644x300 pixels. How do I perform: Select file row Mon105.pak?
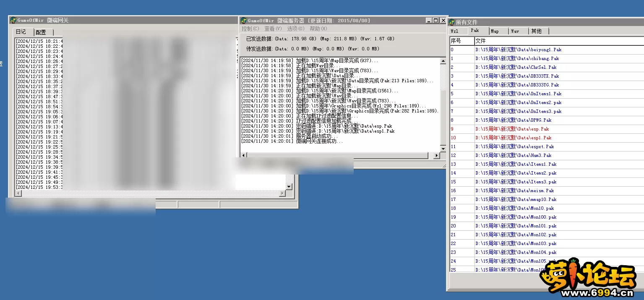(x=547, y=261)
